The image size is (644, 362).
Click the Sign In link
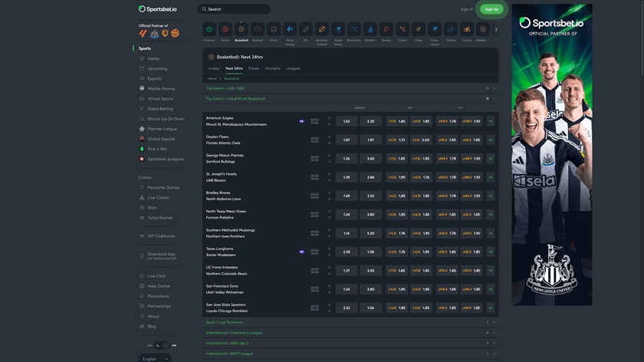coord(467,9)
